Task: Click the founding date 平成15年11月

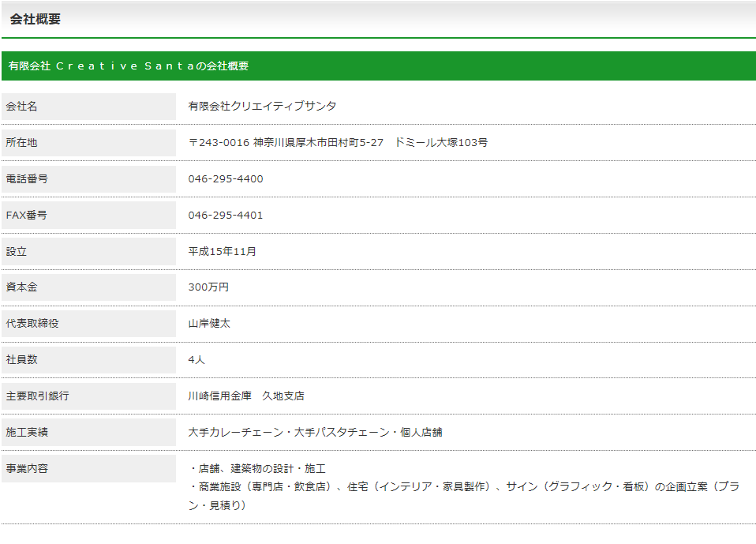Action: (x=223, y=251)
